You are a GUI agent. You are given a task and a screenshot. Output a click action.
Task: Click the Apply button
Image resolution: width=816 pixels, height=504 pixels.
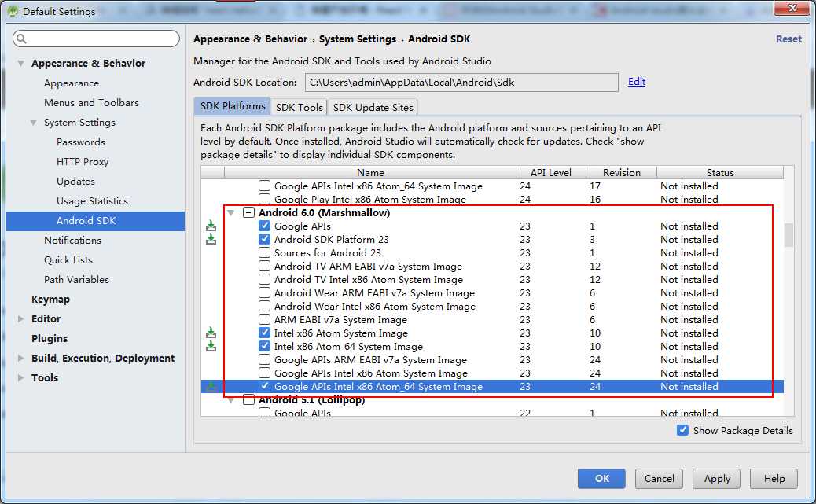coord(717,479)
